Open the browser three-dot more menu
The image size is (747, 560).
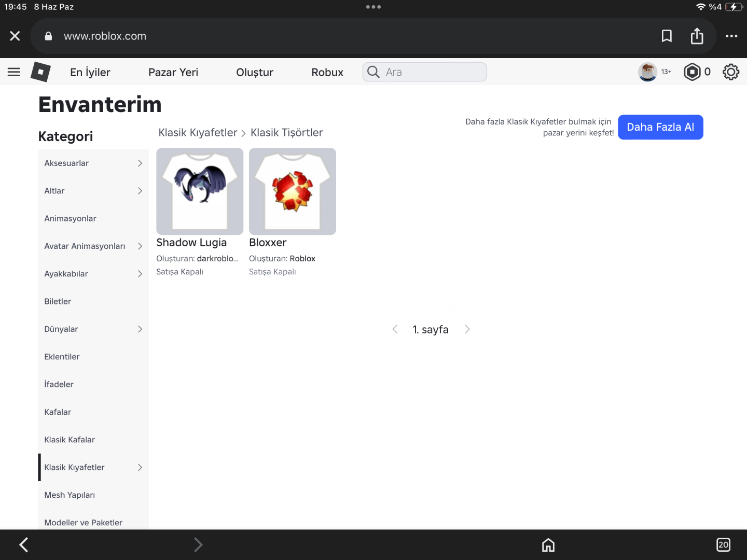[x=731, y=36]
